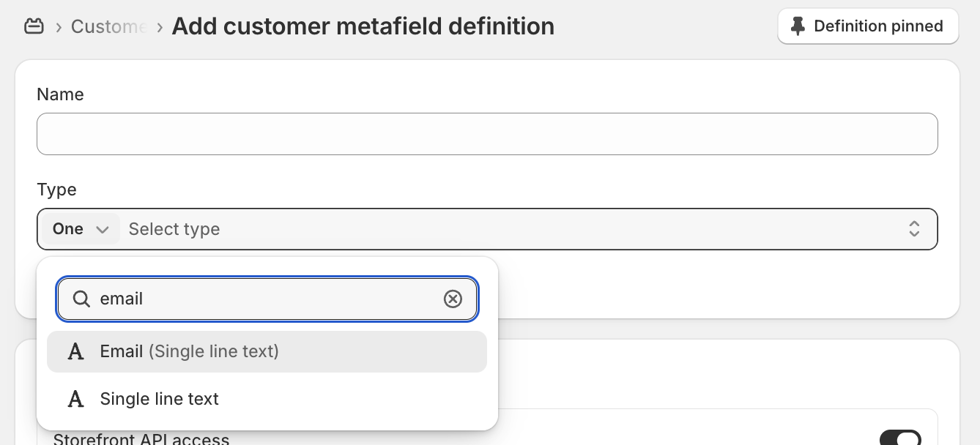Clear the email search with the X icon
980x445 pixels.
[453, 299]
